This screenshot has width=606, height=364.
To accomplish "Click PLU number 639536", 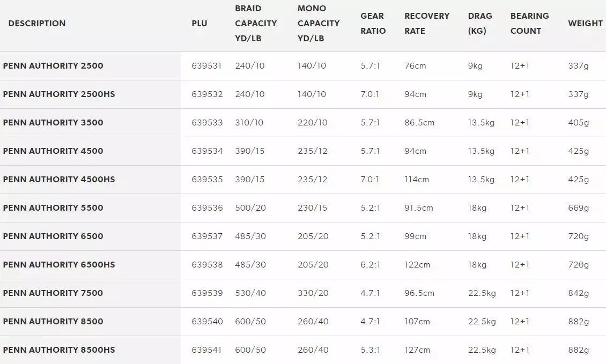I will [x=207, y=208].
